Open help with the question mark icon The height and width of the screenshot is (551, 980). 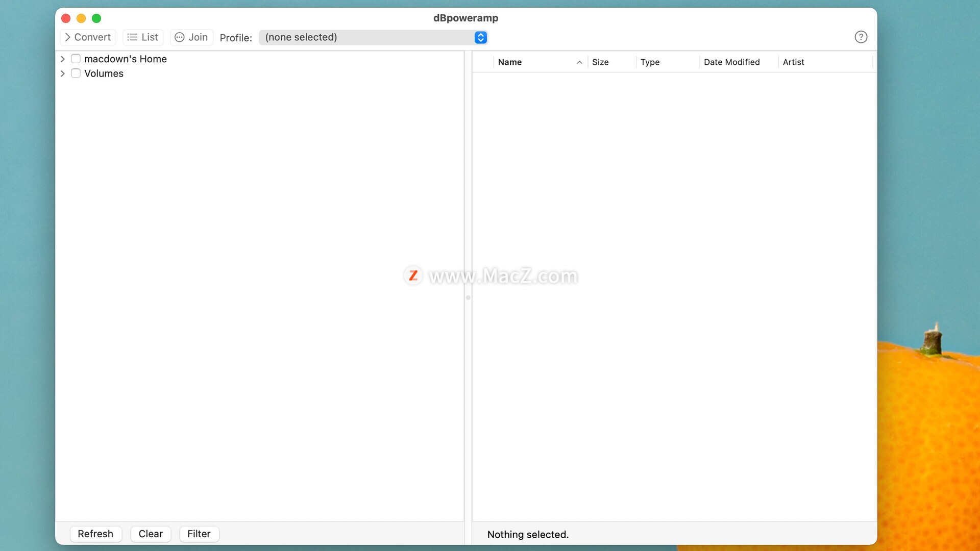pyautogui.click(x=861, y=37)
